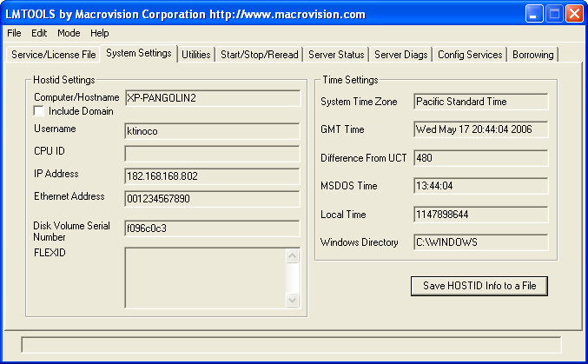Maximize the LMTOOLS window
The height and width of the screenshot is (364, 588).
point(555,14)
